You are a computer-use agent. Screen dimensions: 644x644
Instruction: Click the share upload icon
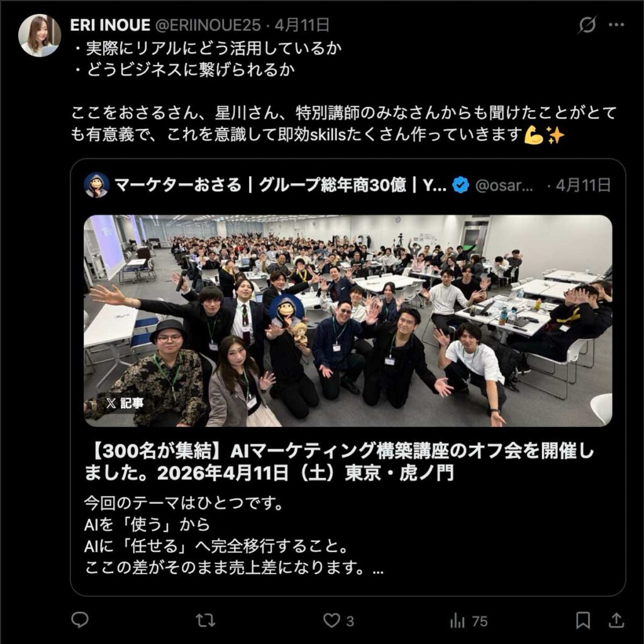click(x=616, y=621)
